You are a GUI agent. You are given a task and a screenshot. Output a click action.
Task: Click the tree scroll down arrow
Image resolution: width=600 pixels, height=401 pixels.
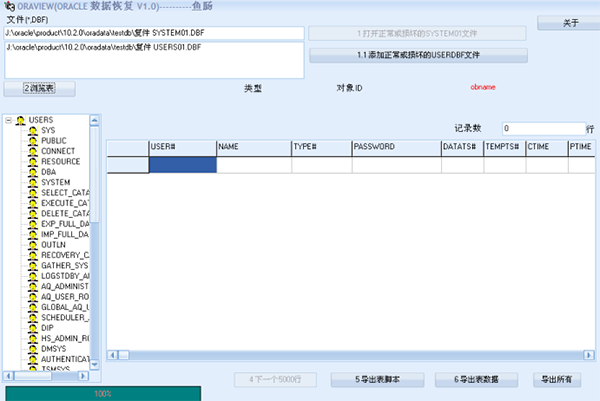[x=95, y=365]
